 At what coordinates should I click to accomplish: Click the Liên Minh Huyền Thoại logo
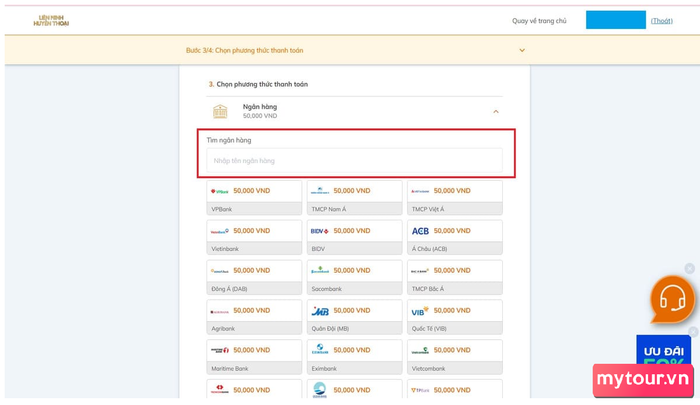[x=51, y=21]
